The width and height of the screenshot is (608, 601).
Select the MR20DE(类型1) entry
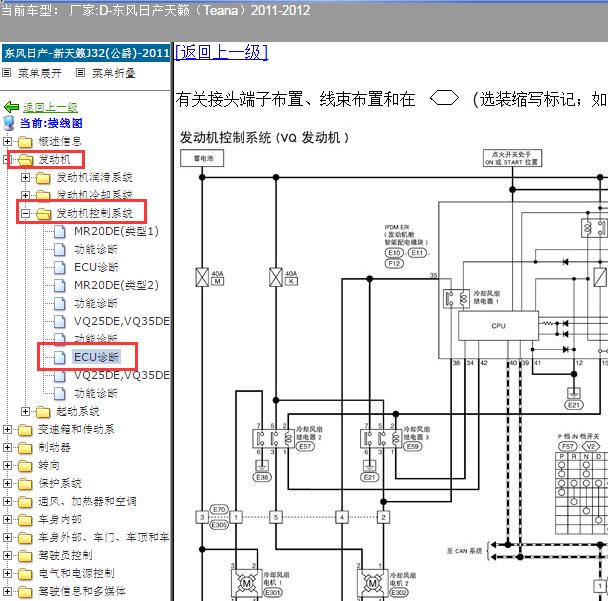click(x=116, y=231)
